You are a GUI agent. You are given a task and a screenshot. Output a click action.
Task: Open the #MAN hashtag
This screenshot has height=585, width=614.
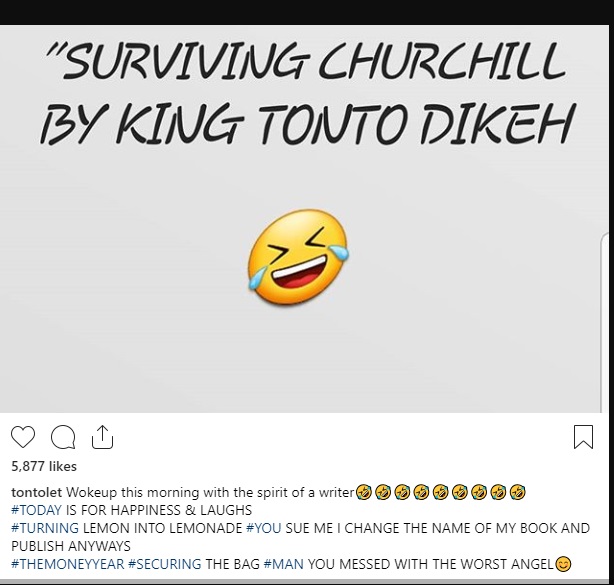pyautogui.click(x=284, y=564)
